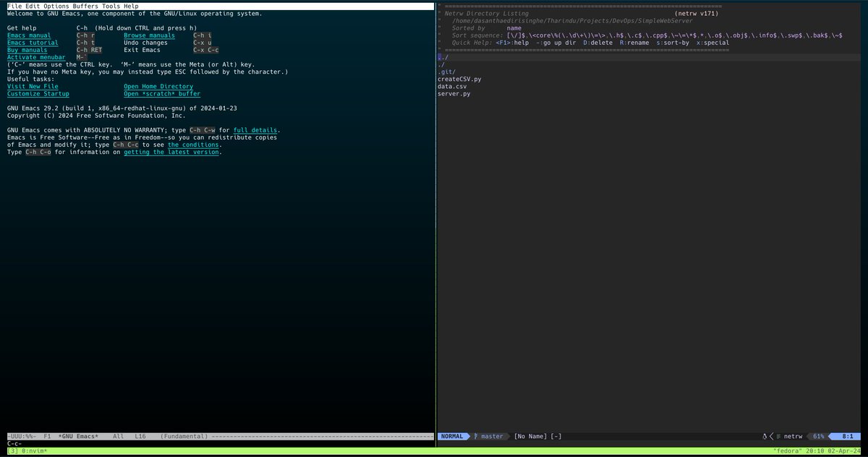868x457 pixels.
Task: Click the (Fundamental) mode name in modeline
Action: click(184, 436)
